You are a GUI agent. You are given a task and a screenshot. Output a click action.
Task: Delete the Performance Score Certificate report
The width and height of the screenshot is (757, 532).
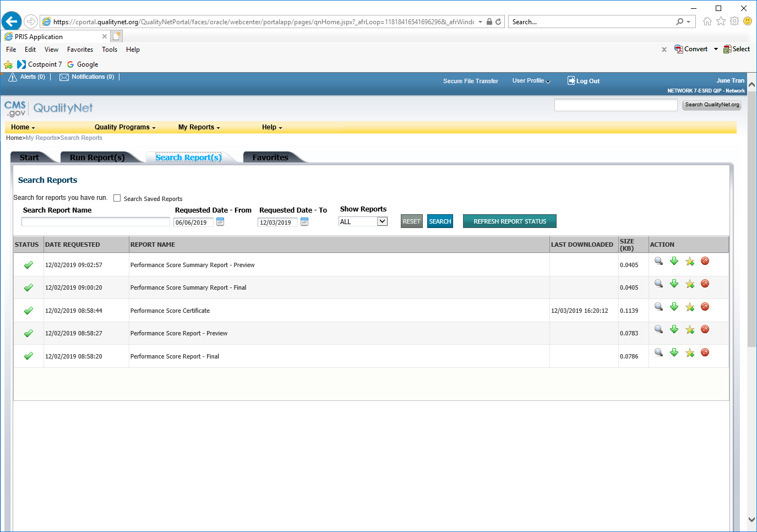pos(705,307)
